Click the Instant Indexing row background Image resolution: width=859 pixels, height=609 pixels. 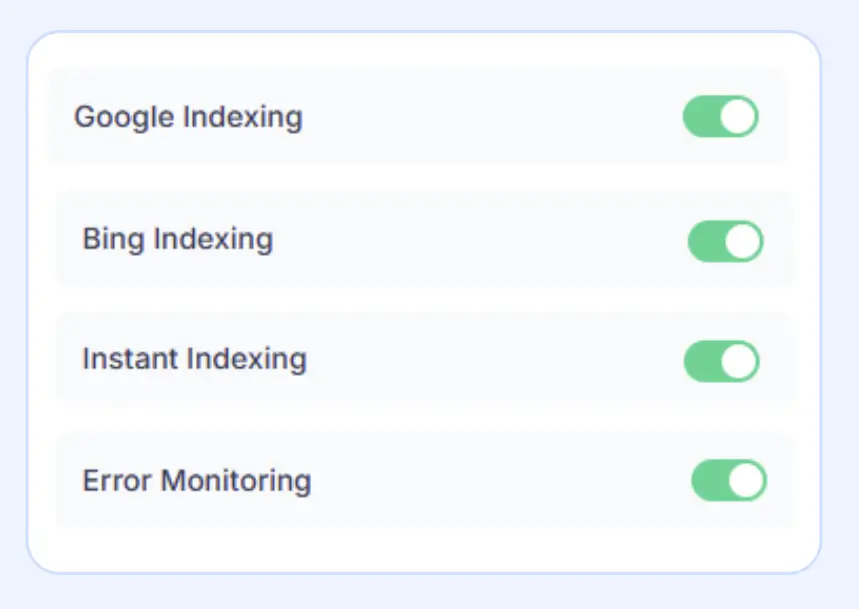click(x=420, y=361)
